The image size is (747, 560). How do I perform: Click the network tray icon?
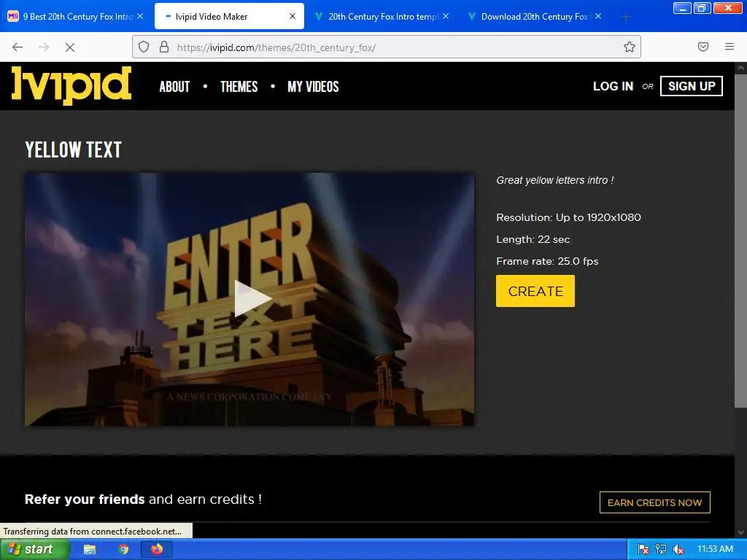pyautogui.click(x=661, y=550)
